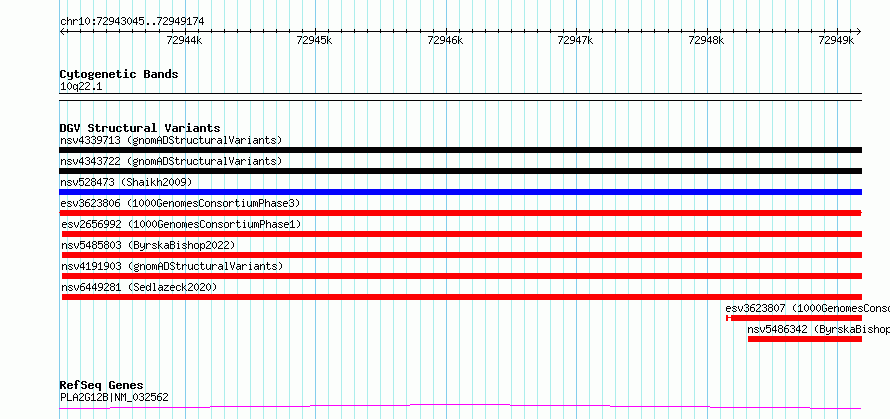
Task: Click the black bar for nsv4339713
Action: [460, 150]
